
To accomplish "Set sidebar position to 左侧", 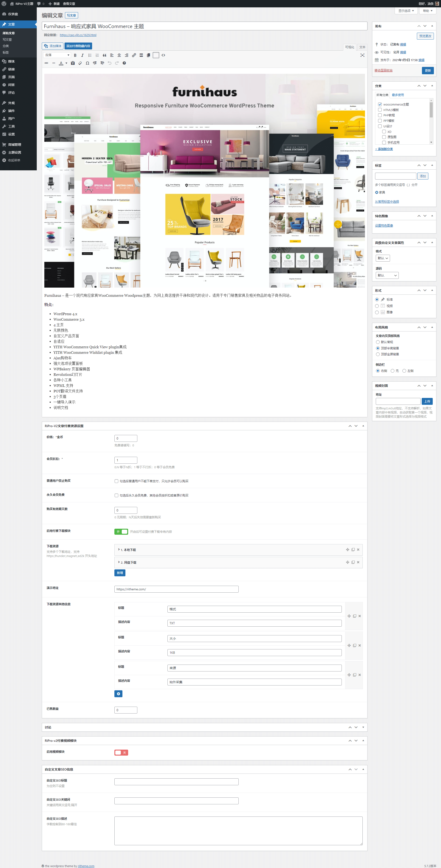I will (404, 371).
